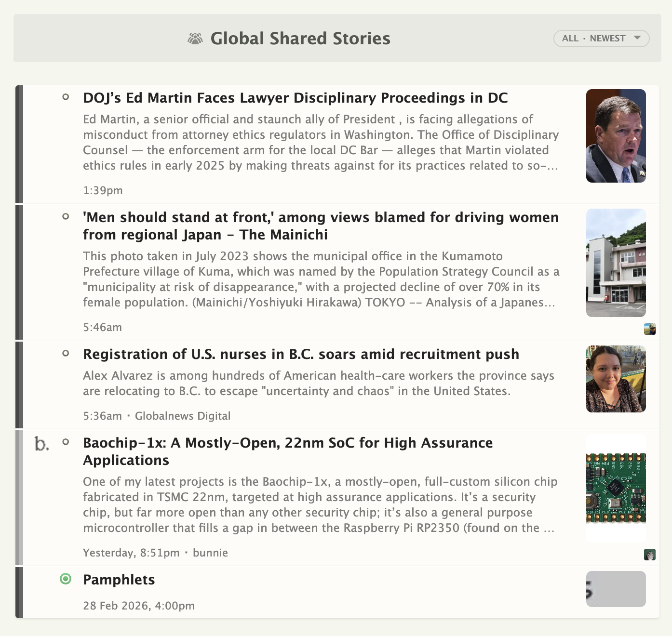
Task: Toggle the unread circle on the Mainichi article
Action: [66, 216]
